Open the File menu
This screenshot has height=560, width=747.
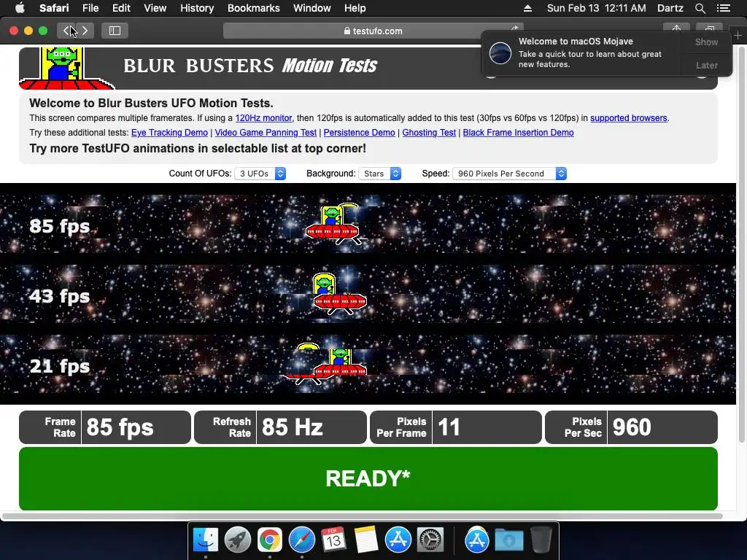[90, 8]
